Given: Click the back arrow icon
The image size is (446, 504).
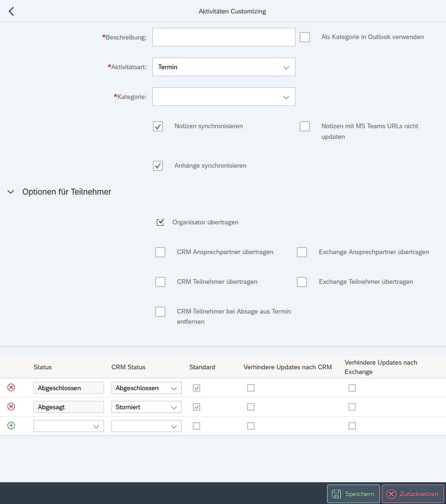Looking at the screenshot, I should coord(11,12).
